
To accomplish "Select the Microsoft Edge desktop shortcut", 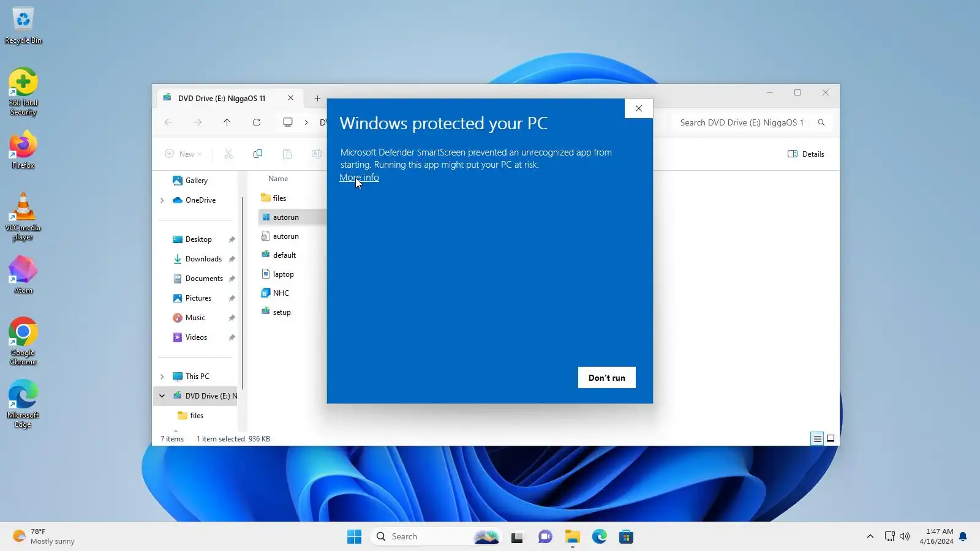I will point(23,404).
